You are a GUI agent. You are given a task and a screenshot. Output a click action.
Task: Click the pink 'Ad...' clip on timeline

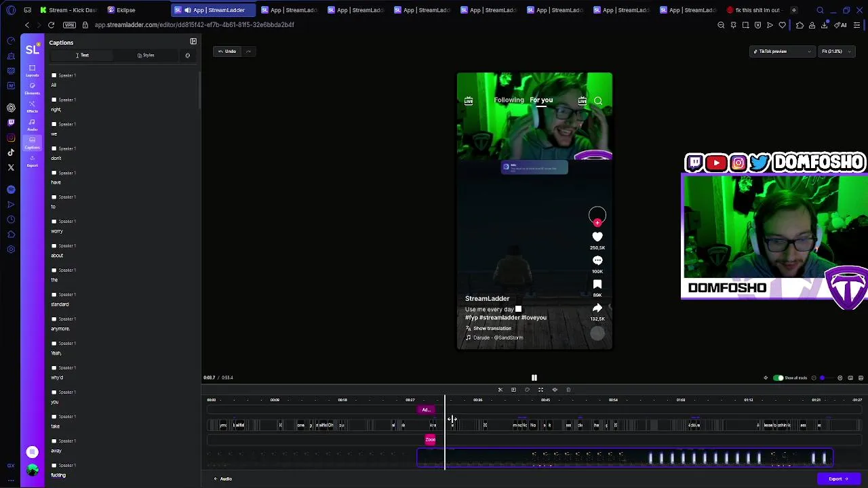click(x=426, y=410)
